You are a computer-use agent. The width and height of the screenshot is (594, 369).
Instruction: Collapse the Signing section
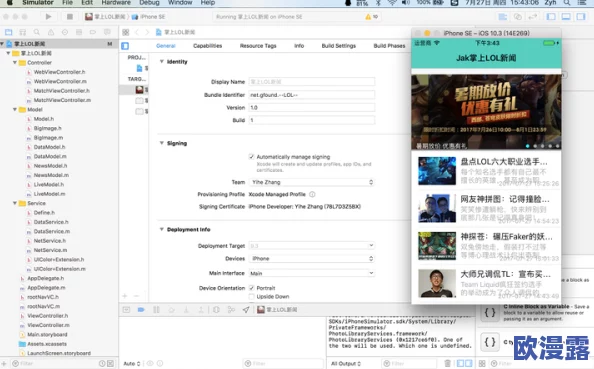pos(162,143)
